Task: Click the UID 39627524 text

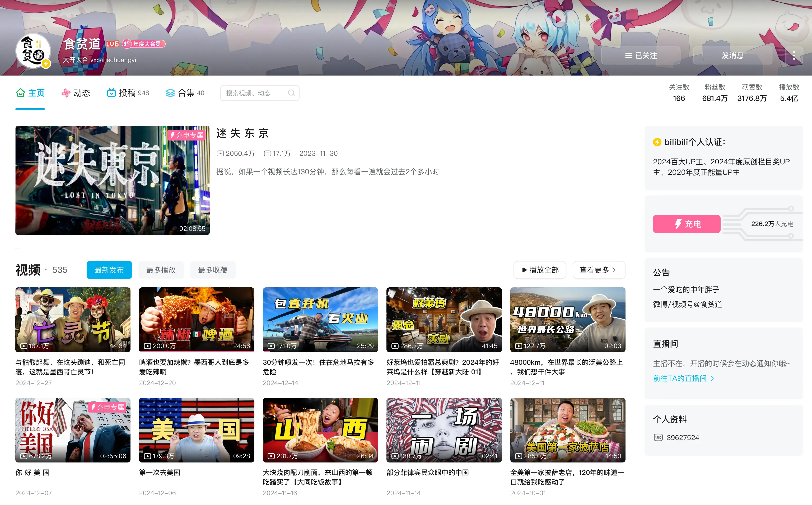Action: 683,438
